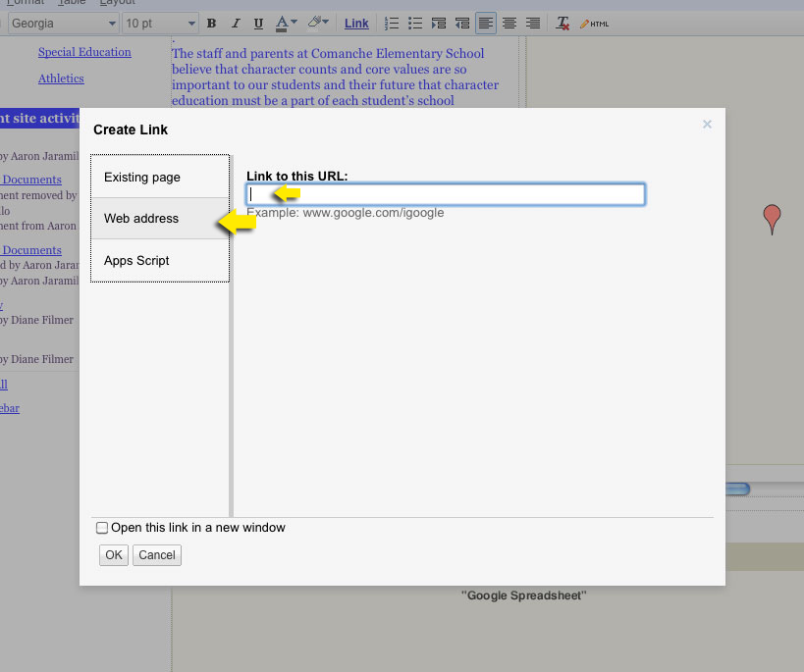Toggle italic formatting in the editor toolbar
Screen dimensions: 804x672
click(x=236, y=24)
